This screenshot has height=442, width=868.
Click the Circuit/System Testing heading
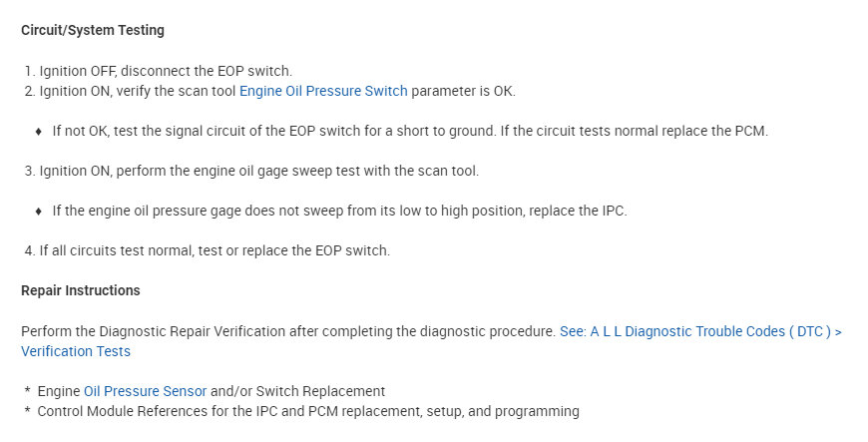click(x=93, y=30)
